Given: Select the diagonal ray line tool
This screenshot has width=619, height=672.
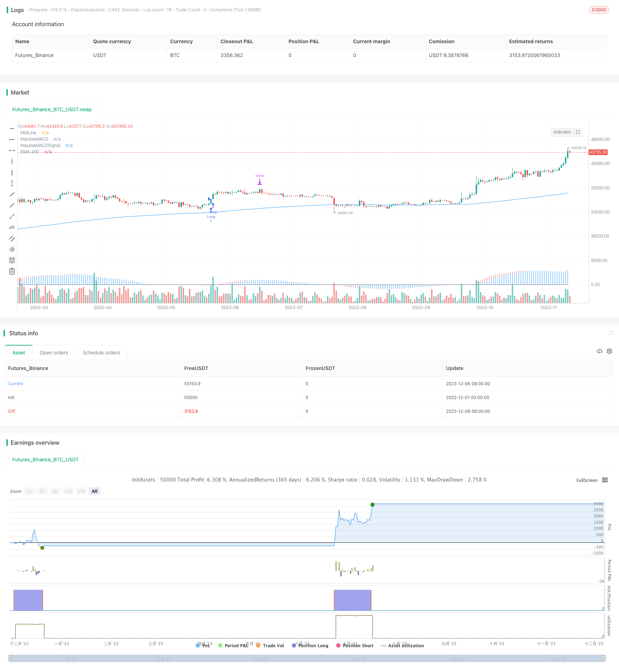Looking at the screenshot, I should click(12, 205).
